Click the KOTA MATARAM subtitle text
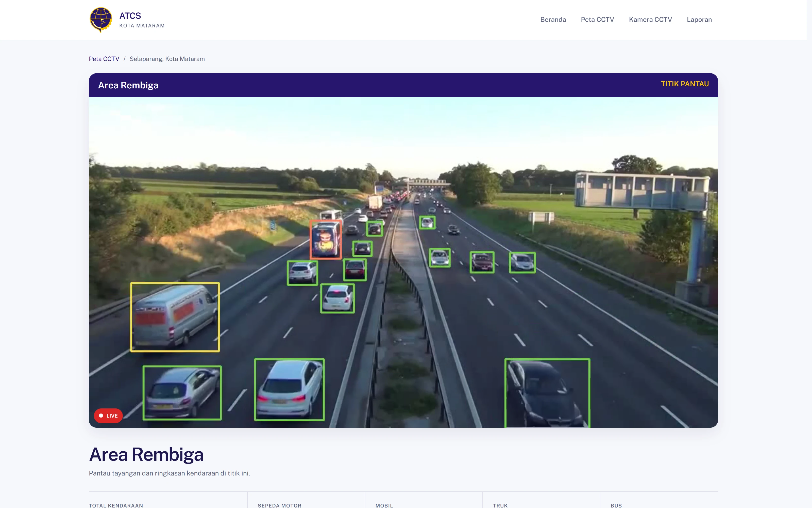The image size is (812, 508). click(x=142, y=26)
